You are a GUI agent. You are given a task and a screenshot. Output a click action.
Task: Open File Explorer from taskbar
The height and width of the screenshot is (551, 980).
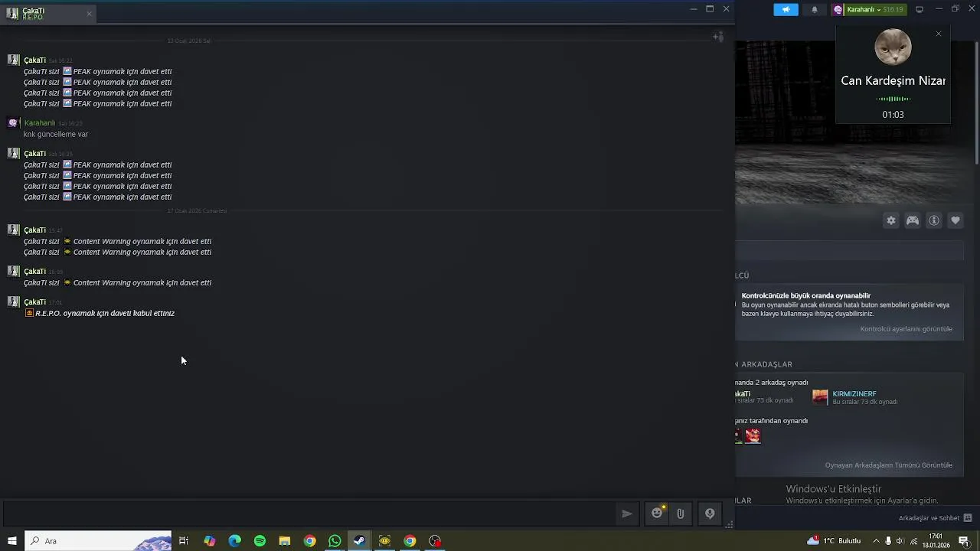285,541
